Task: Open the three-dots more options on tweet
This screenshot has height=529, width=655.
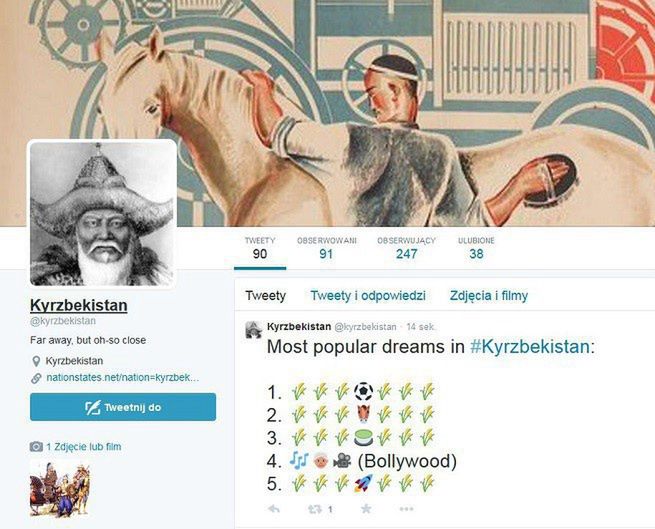Action: [x=406, y=509]
